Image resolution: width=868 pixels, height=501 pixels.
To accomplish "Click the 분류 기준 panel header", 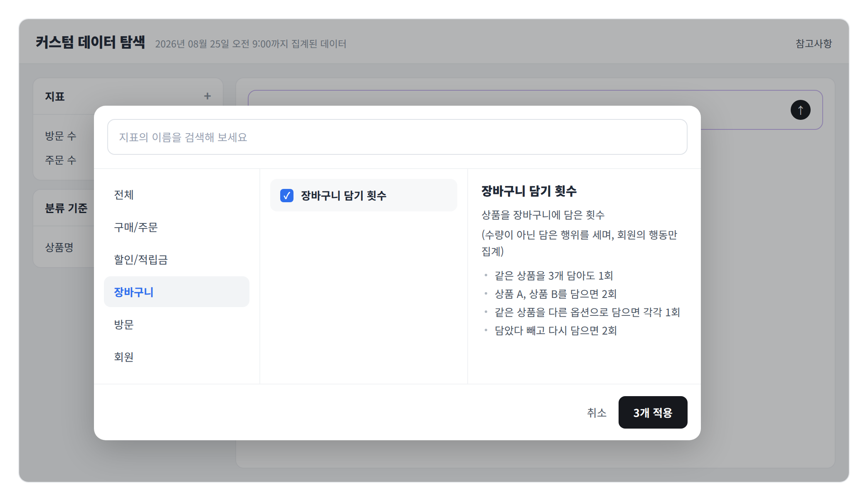I will coord(67,208).
